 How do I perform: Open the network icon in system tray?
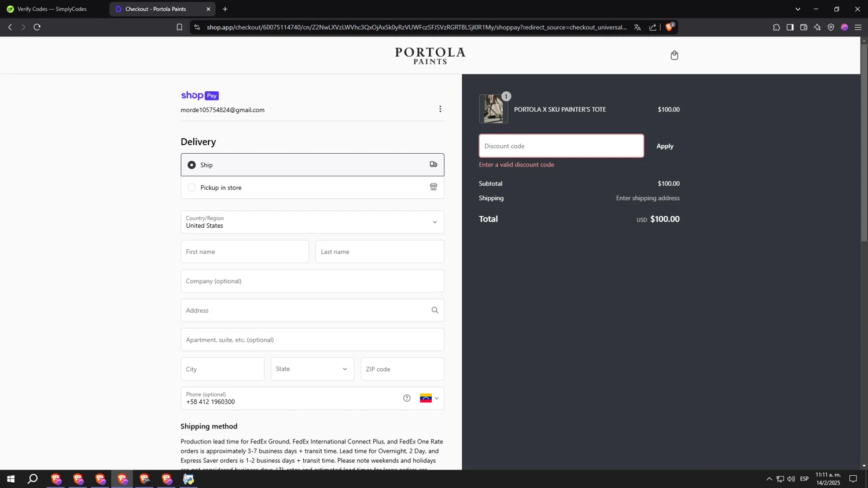point(780,479)
